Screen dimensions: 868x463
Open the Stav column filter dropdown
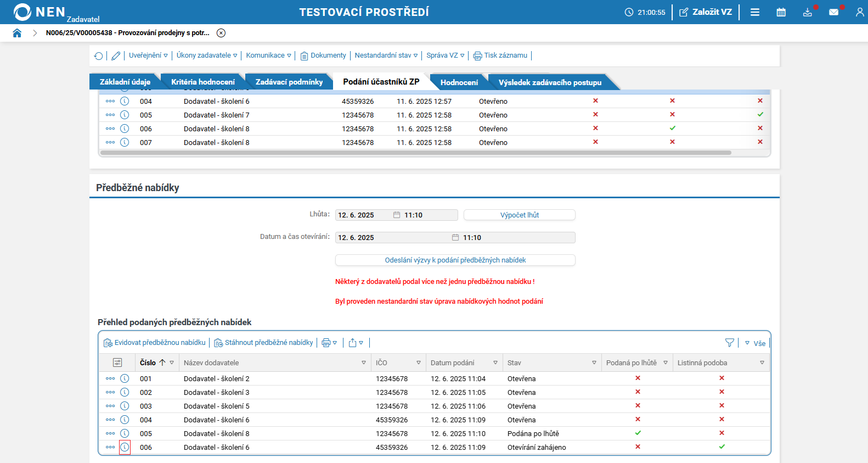pyautogui.click(x=594, y=362)
